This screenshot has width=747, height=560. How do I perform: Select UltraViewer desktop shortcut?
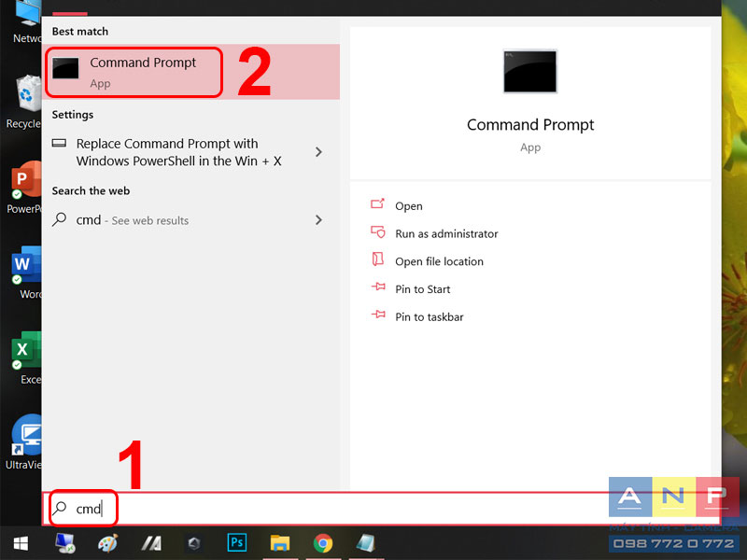coord(24,442)
